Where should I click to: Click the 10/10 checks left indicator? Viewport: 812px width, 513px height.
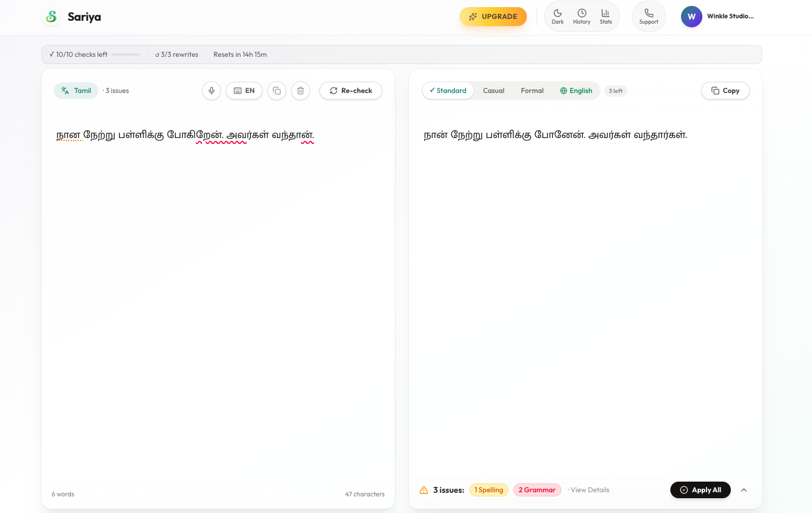click(x=78, y=54)
